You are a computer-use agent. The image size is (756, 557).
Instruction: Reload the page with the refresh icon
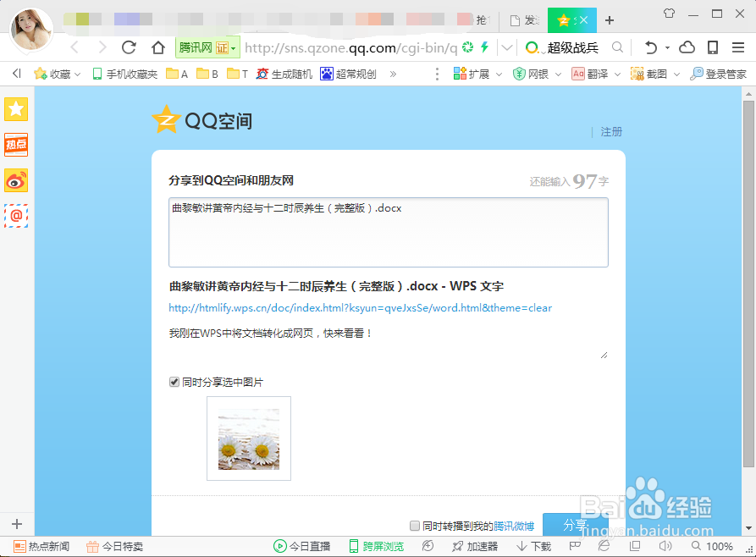pos(129,47)
